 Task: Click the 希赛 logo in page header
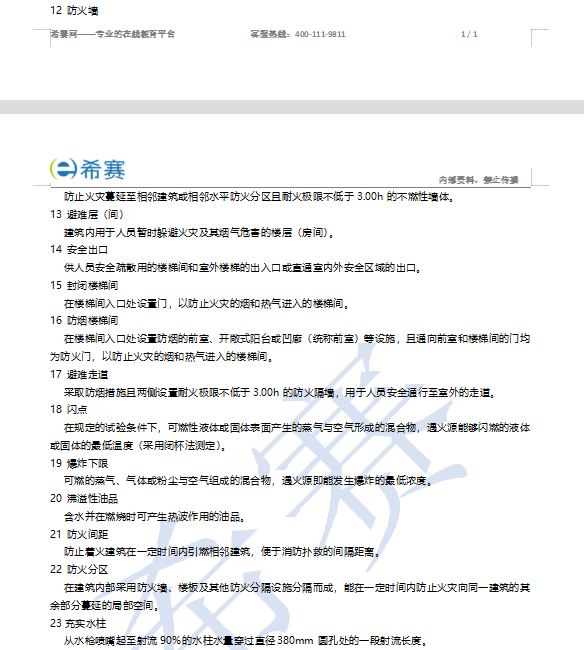click(87, 169)
